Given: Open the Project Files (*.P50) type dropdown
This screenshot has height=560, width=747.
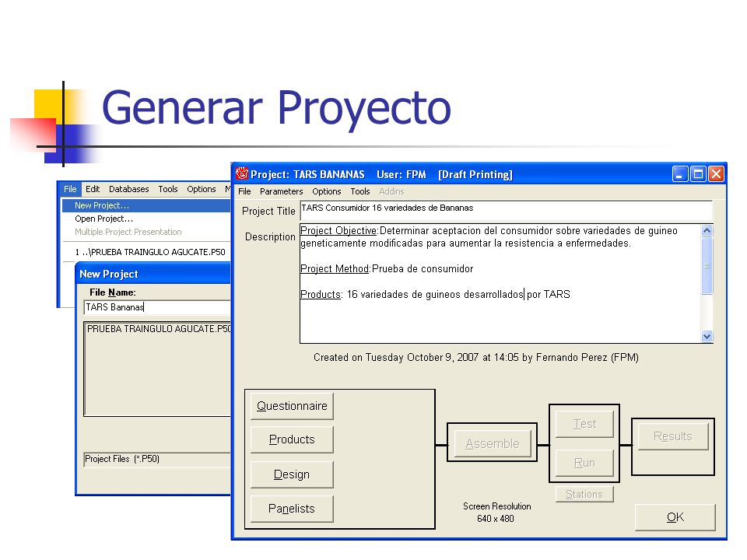Looking at the screenshot, I should (x=157, y=459).
